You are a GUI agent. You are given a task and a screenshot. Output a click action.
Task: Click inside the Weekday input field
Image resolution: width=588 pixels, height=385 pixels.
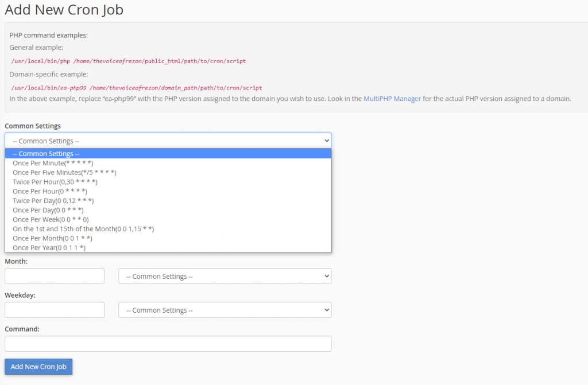[54, 310]
